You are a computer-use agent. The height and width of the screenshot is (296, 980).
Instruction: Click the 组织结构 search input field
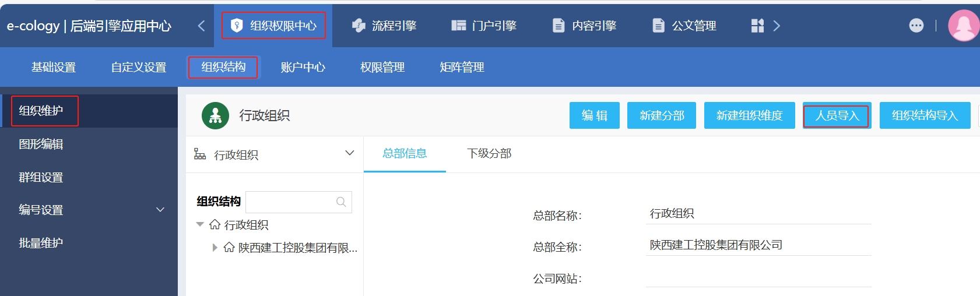pos(290,202)
